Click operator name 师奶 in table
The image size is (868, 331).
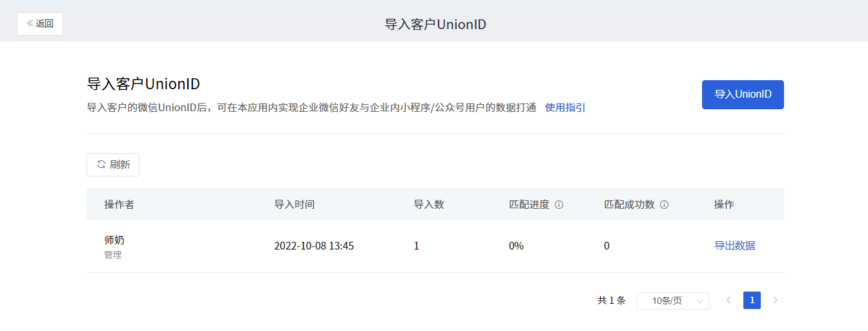[114, 240]
